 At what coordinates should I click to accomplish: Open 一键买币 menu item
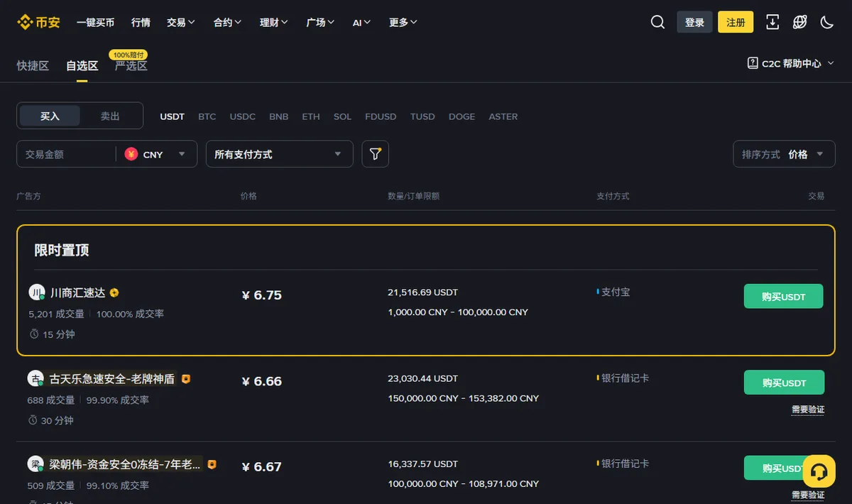pyautogui.click(x=95, y=23)
